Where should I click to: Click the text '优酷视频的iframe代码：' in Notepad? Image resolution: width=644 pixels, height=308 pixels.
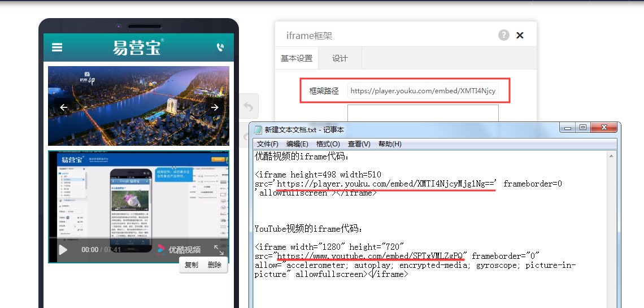pos(302,157)
